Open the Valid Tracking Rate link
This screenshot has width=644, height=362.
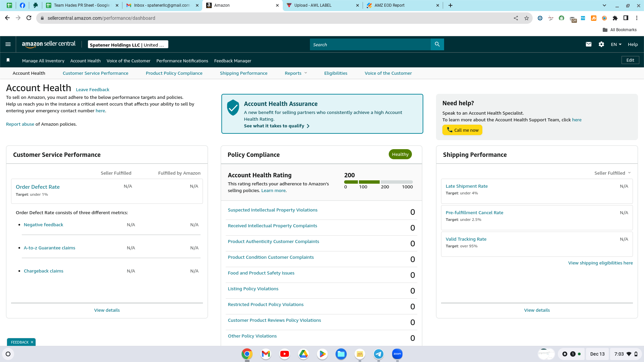coord(466,239)
